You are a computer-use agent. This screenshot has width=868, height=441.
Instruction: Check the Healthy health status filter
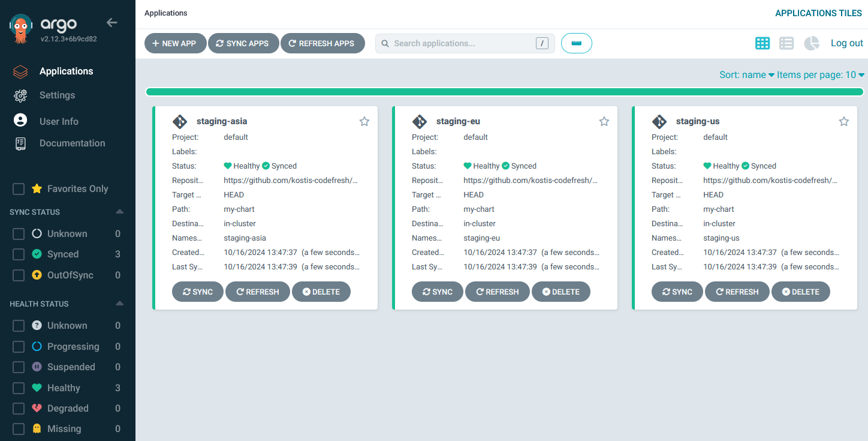coord(18,388)
